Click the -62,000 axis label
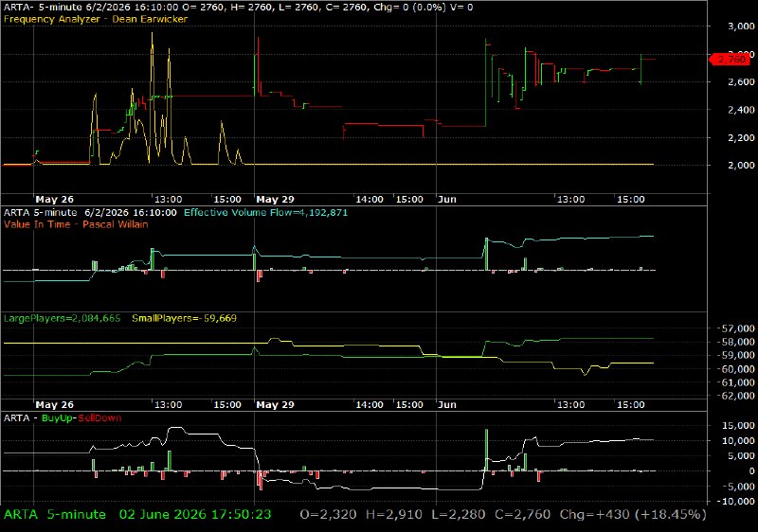This screenshot has height=532, width=758. coord(737,396)
